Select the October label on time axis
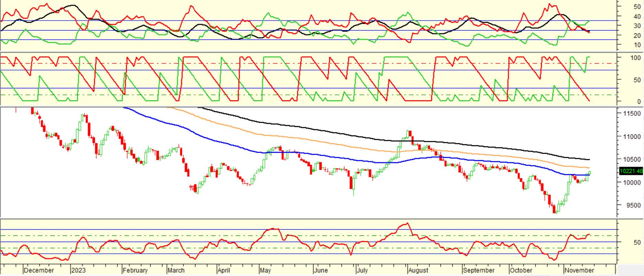The image size is (644, 276). tap(521, 270)
